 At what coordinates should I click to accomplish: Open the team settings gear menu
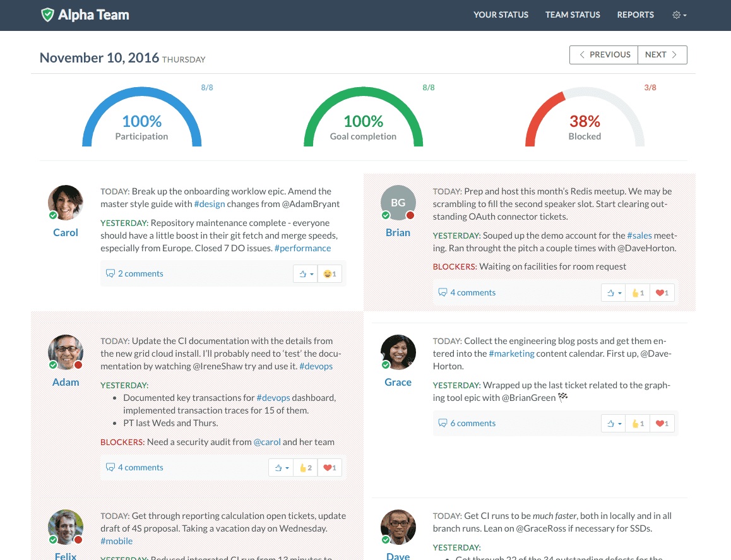pos(678,15)
